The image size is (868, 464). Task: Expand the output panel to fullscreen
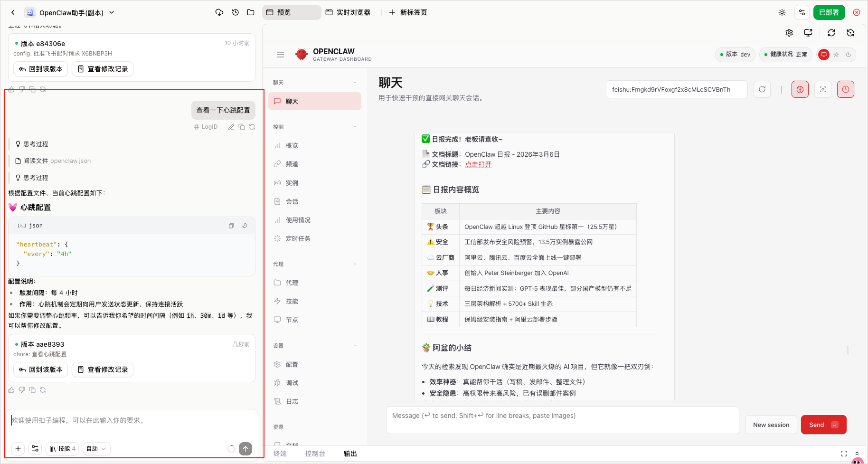tap(844, 454)
